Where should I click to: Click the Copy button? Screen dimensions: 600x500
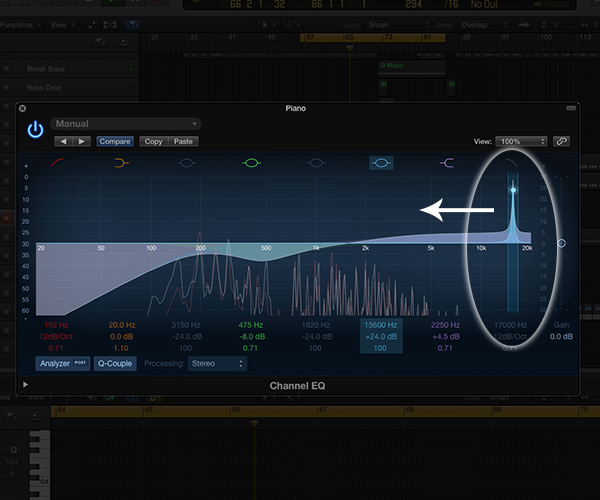click(153, 142)
